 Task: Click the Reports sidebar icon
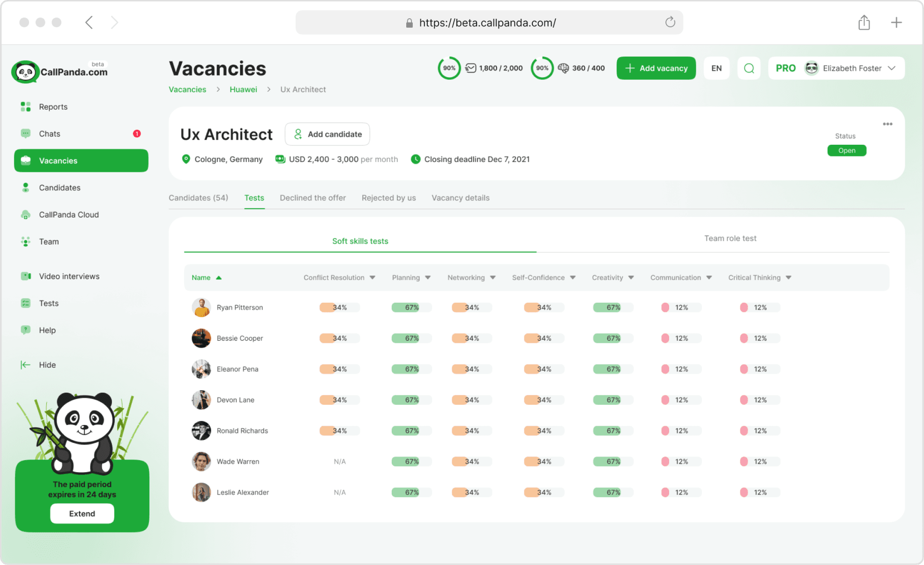point(26,107)
